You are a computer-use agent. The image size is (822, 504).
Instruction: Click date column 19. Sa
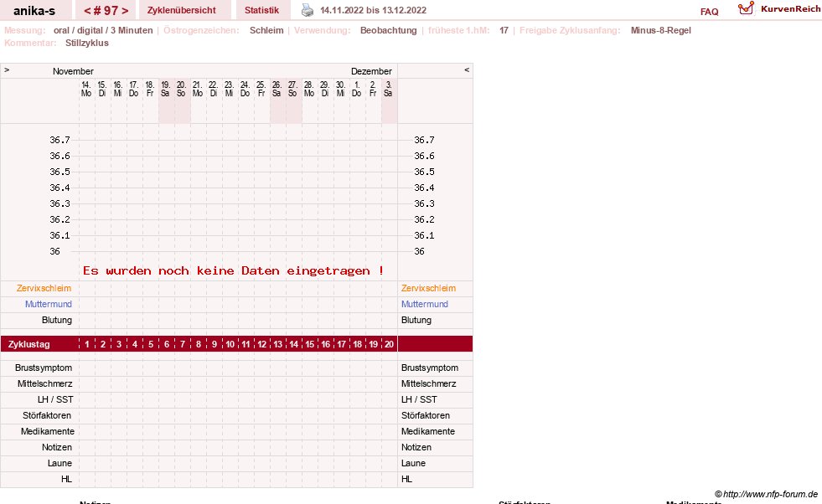[166, 89]
